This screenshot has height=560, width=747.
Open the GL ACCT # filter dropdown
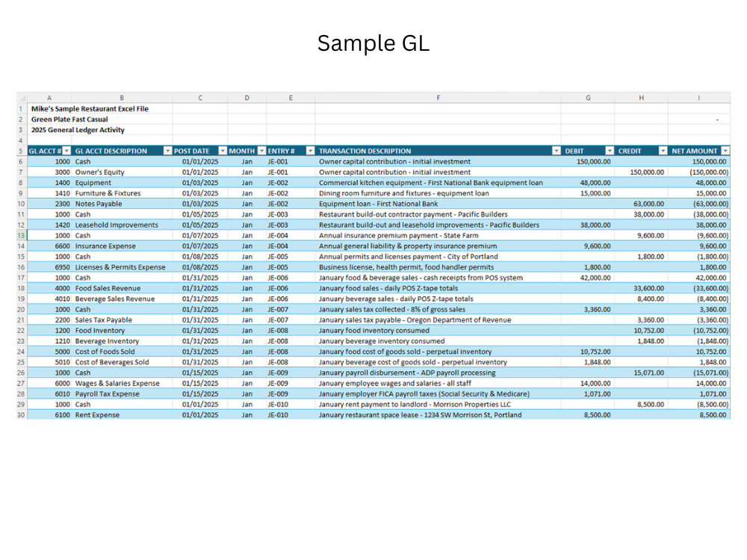pos(66,151)
